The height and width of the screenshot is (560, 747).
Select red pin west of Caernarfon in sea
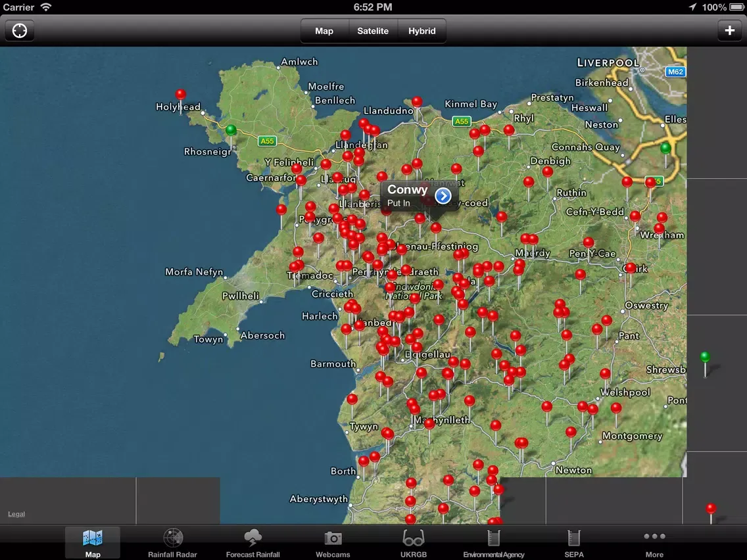click(281, 209)
